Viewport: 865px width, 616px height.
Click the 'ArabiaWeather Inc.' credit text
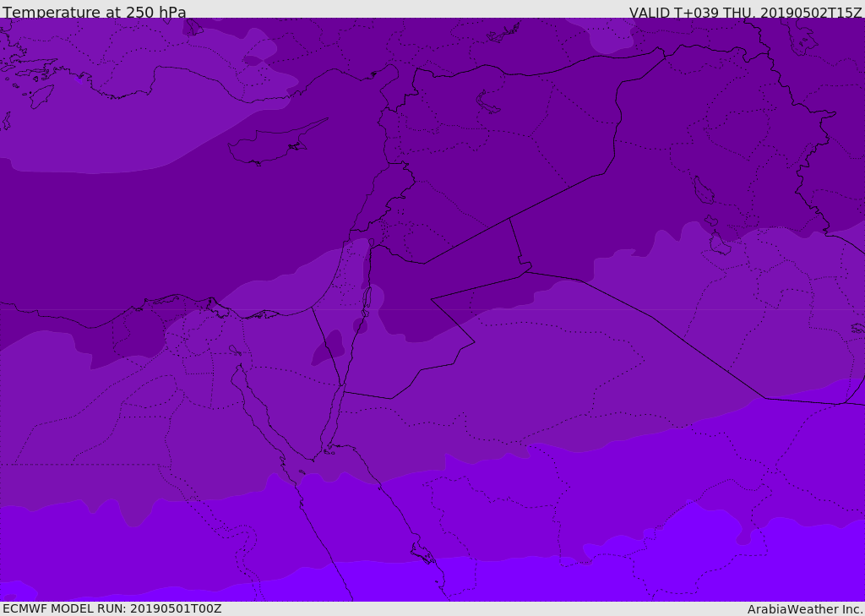[804, 609]
